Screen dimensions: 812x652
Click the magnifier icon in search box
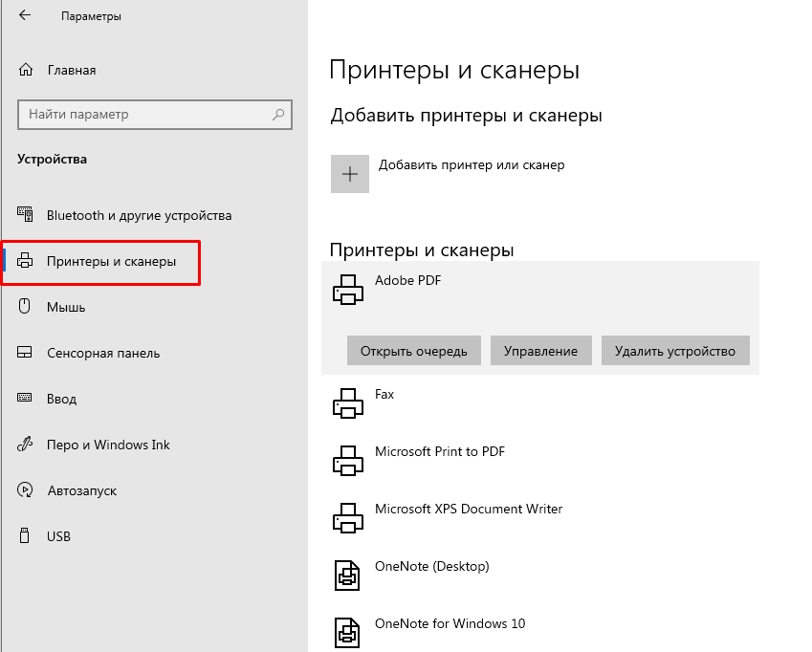[278, 115]
